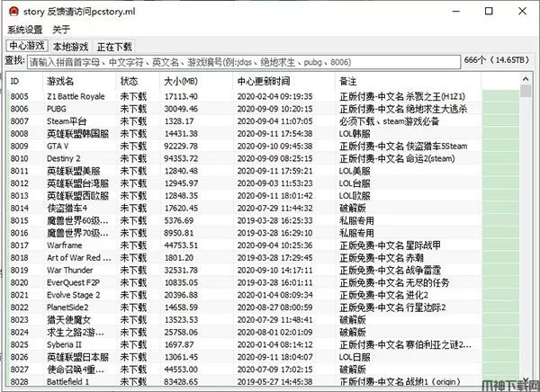This screenshot has width=540, height=392.
Task: Click size value 30049.46
Action: (x=181, y=109)
